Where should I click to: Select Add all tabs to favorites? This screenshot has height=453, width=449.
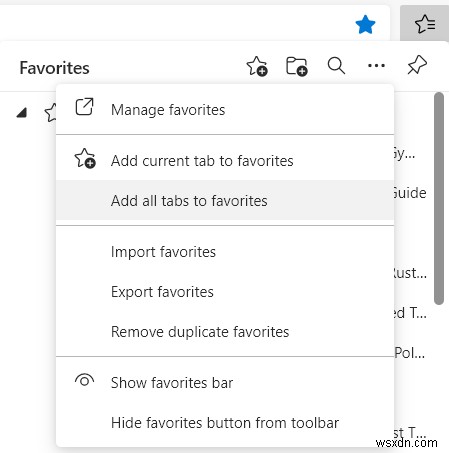pyautogui.click(x=225, y=201)
